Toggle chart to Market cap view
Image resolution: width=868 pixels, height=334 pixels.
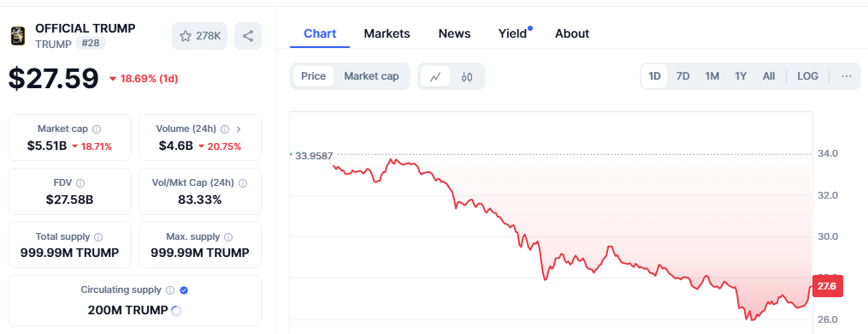coord(371,76)
